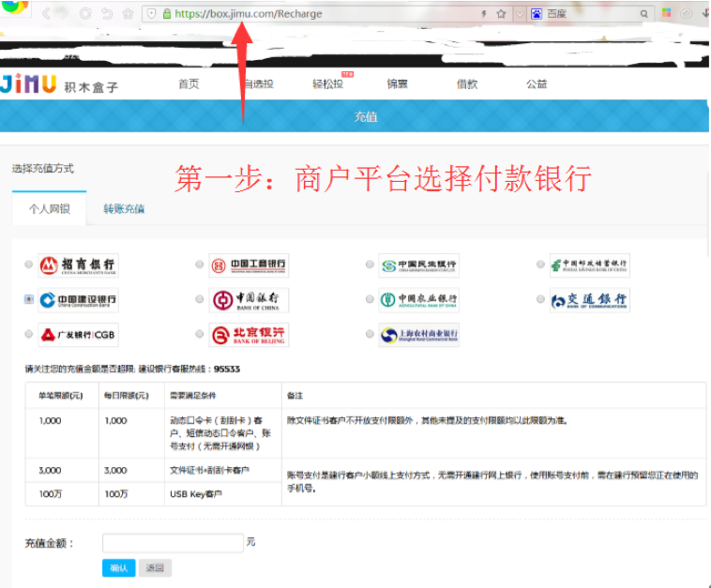711x588 pixels.
Task: Click the 广发银行 CGB bank logo
Action: coord(78,335)
